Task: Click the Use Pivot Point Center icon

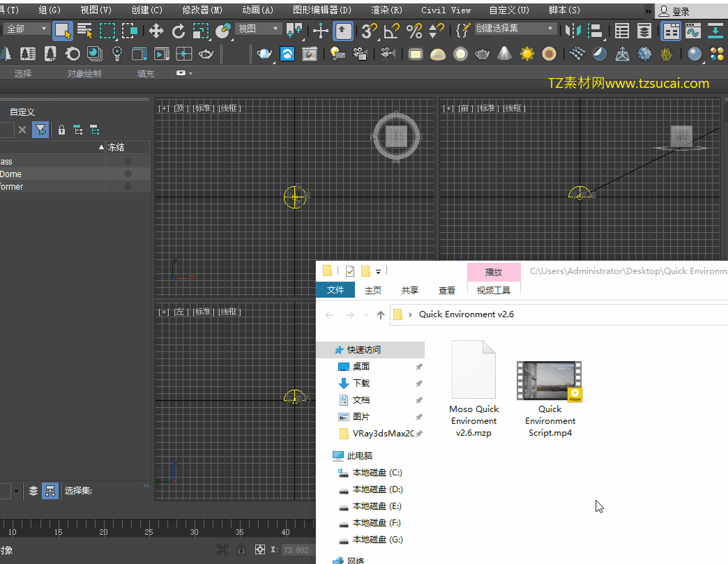Action: [x=294, y=31]
